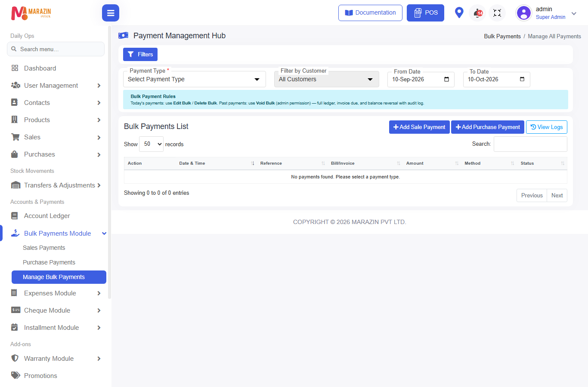
Task: Click the admin user avatar
Action: [x=524, y=13]
